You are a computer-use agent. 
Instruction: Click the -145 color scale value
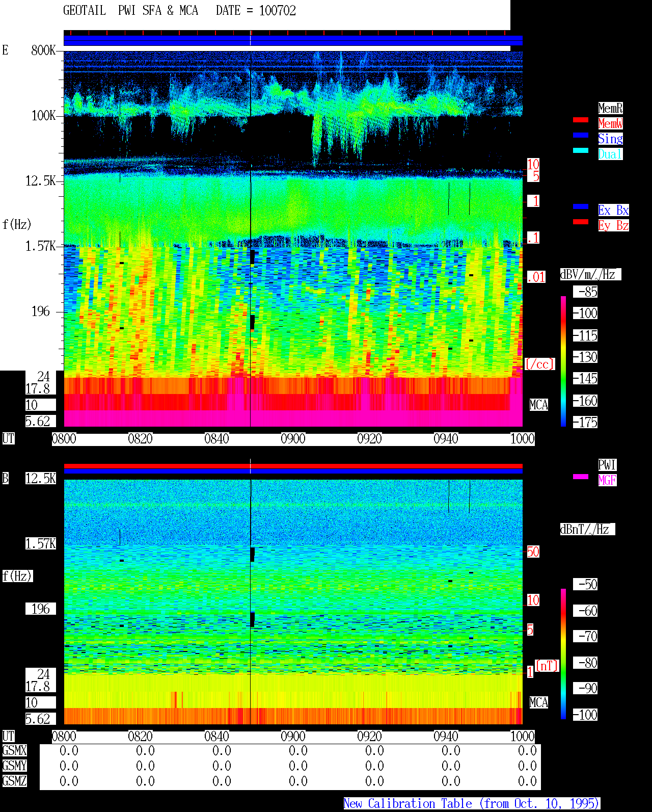tap(585, 378)
